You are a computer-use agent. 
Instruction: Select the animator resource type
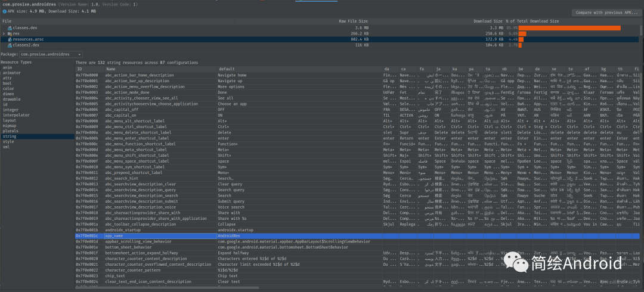tap(11, 73)
